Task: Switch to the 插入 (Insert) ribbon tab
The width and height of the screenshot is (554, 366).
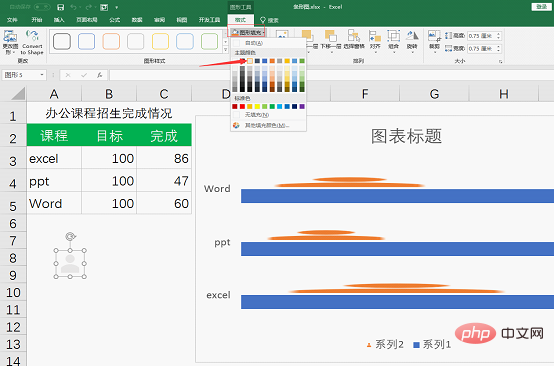Action: pyautogui.click(x=59, y=20)
